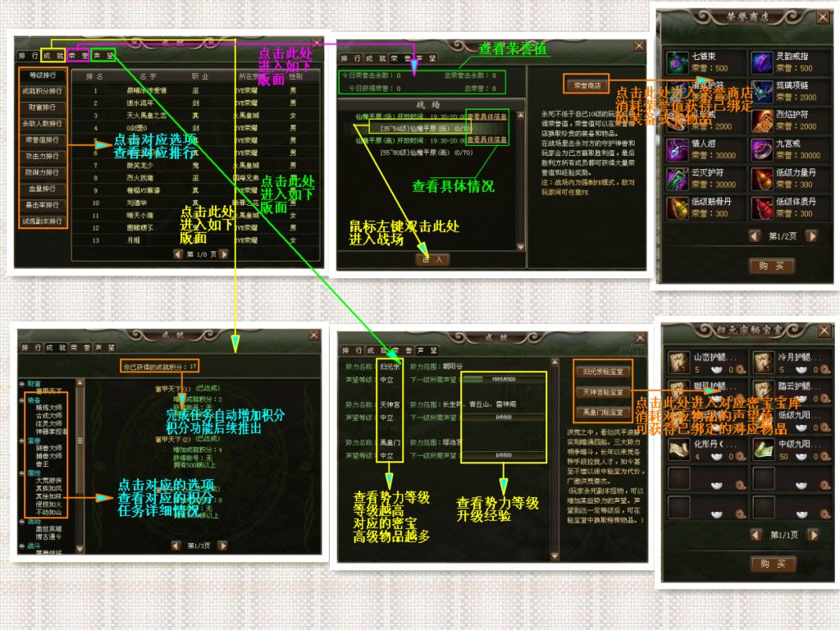Image resolution: width=840 pixels, height=630 pixels.
Task: Previous page arrow in achievement panel 第1/3页
Action: (176, 546)
